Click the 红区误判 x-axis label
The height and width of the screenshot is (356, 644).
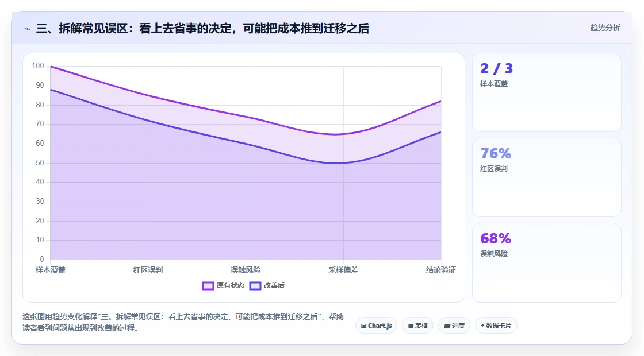point(148,270)
